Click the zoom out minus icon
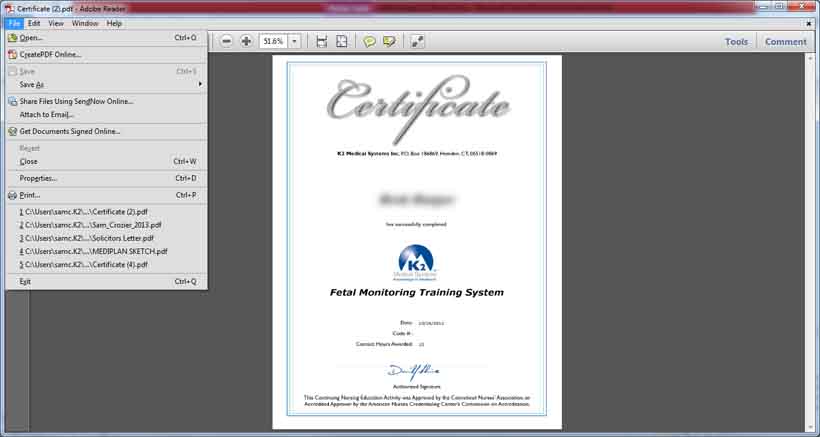820x437 pixels. 226,41
